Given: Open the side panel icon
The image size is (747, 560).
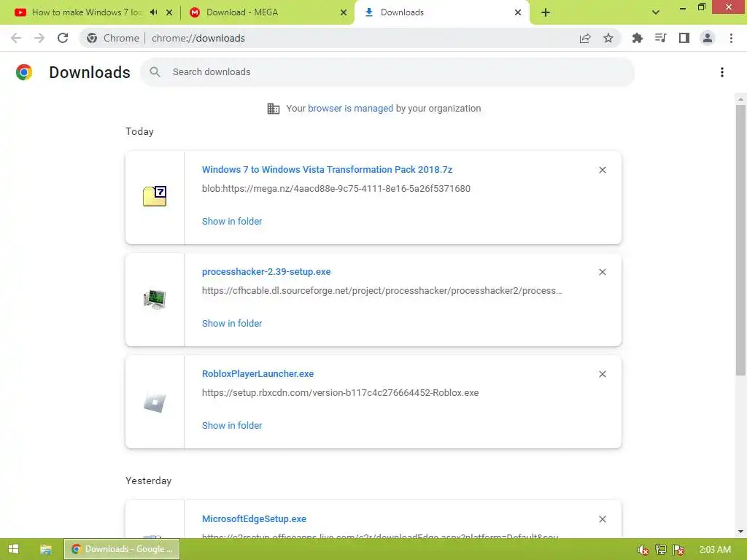Looking at the screenshot, I should pyautogui.click(x=684, y=38).
